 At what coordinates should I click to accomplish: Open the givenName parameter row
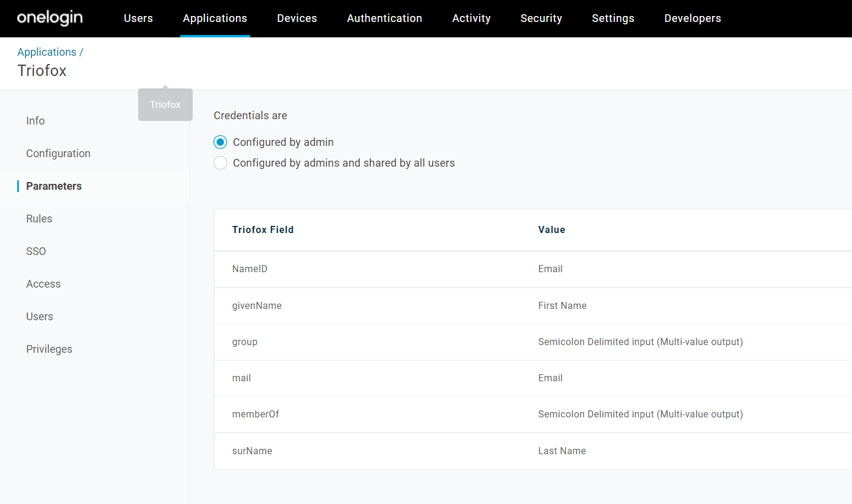(x=533, y=306)
